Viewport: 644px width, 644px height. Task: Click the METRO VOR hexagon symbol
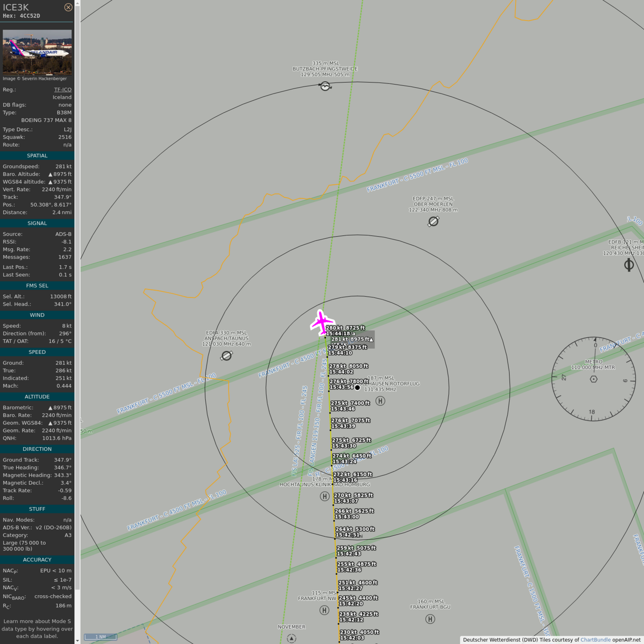(593, 379)
